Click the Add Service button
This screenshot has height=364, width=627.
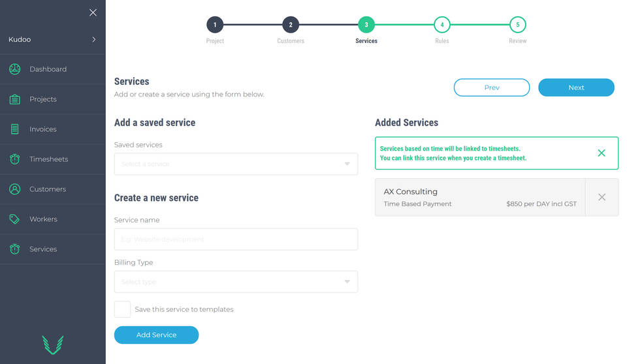(x=156, y=335)
